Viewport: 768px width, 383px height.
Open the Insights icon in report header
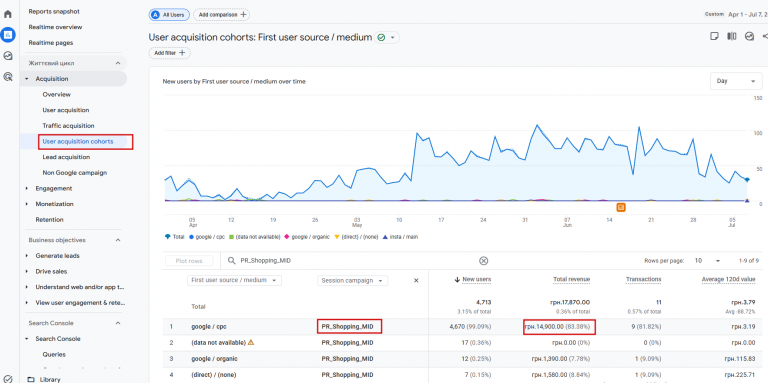749,36
